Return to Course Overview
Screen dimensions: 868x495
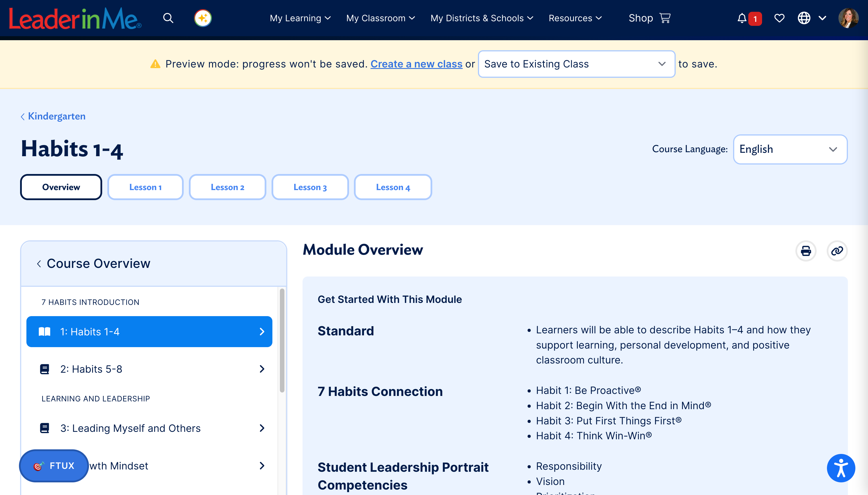94,264
